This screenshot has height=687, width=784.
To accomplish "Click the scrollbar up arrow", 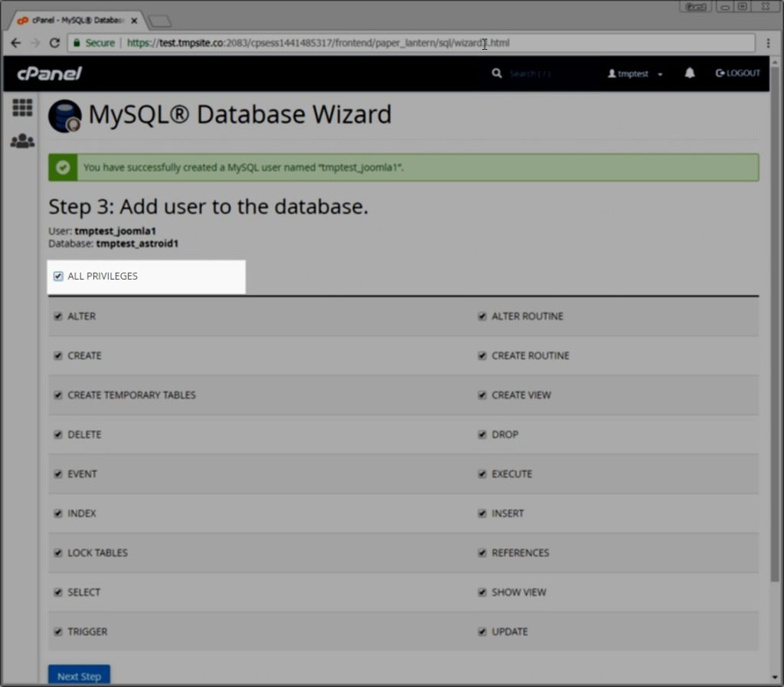I will [x=775, y=63].
